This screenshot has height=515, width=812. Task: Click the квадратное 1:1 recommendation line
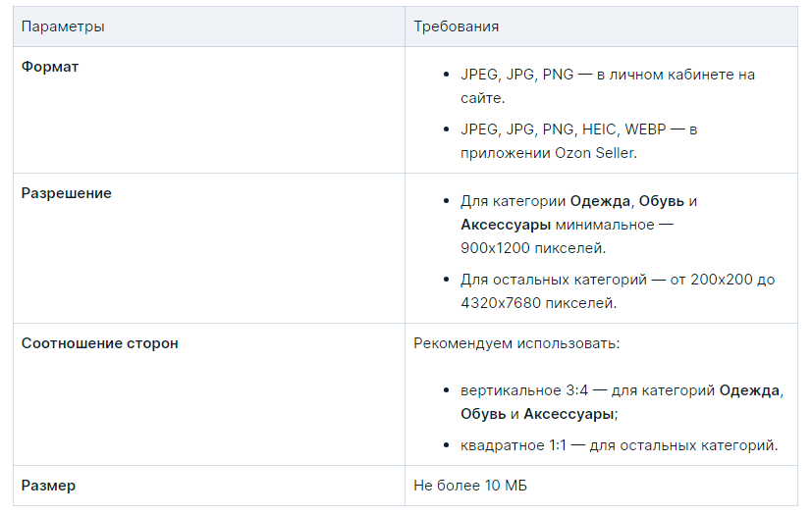pos(619,445)
